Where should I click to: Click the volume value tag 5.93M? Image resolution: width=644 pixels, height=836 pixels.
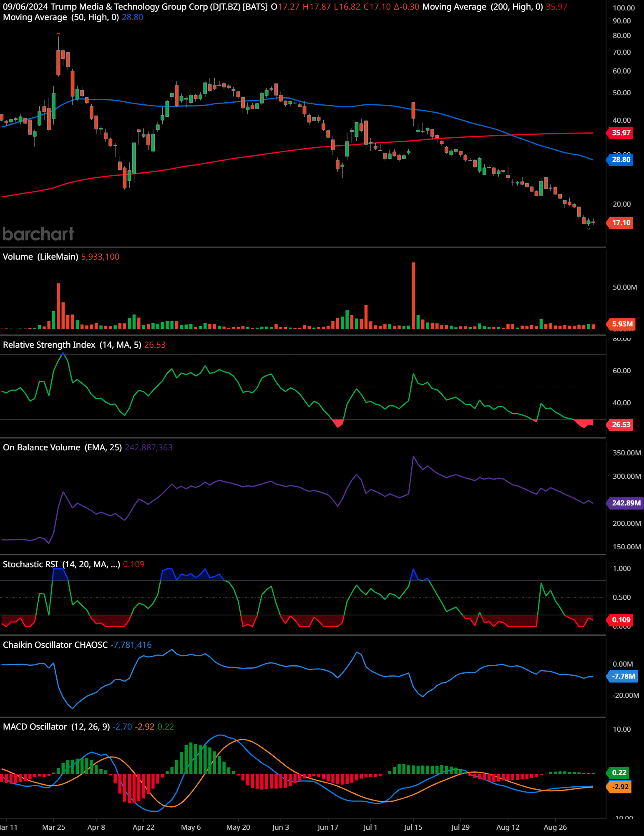click(x=621, y=324)
